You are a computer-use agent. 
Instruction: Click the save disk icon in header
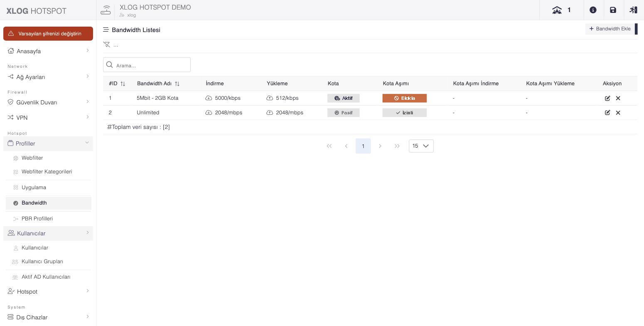pyautogui.click(x=613, y=10)
